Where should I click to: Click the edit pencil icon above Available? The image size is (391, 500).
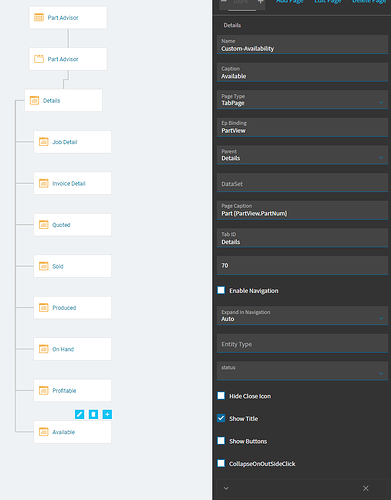(79, 414)
